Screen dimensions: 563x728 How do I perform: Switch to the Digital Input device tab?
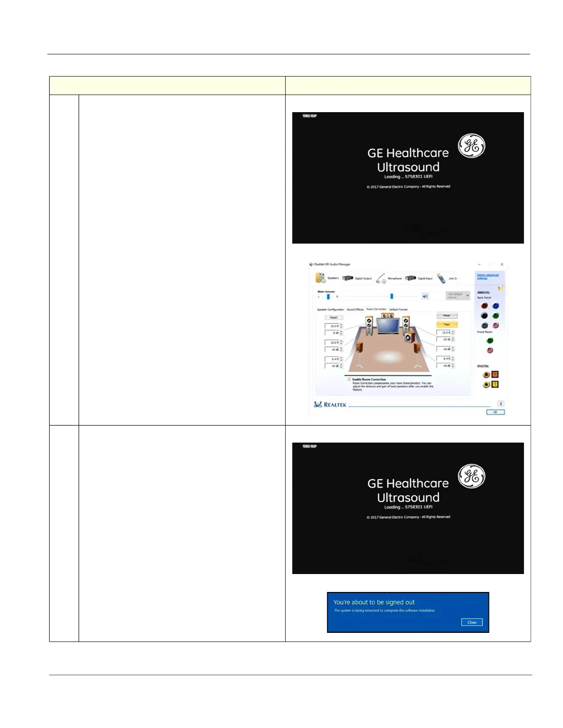419,278
